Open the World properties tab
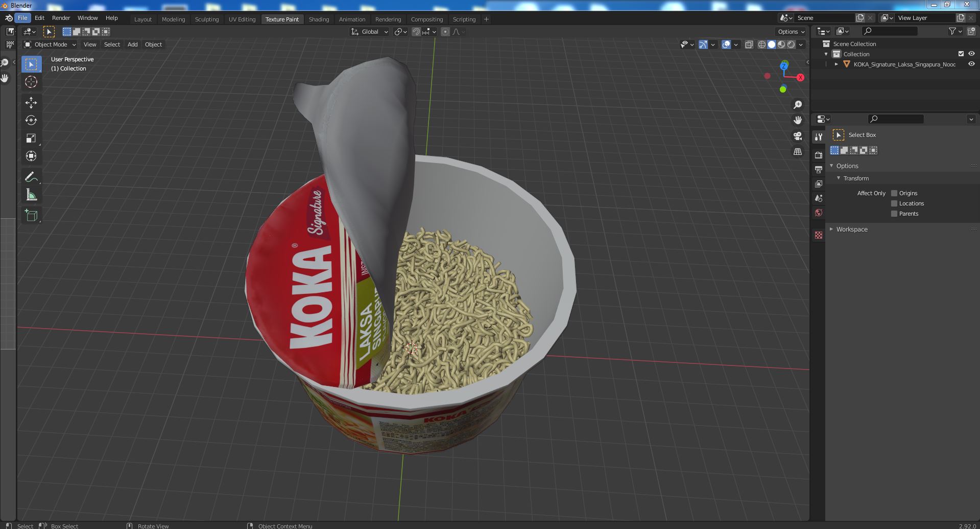This screenshot has width=980, height=529. tap(819, 212)
